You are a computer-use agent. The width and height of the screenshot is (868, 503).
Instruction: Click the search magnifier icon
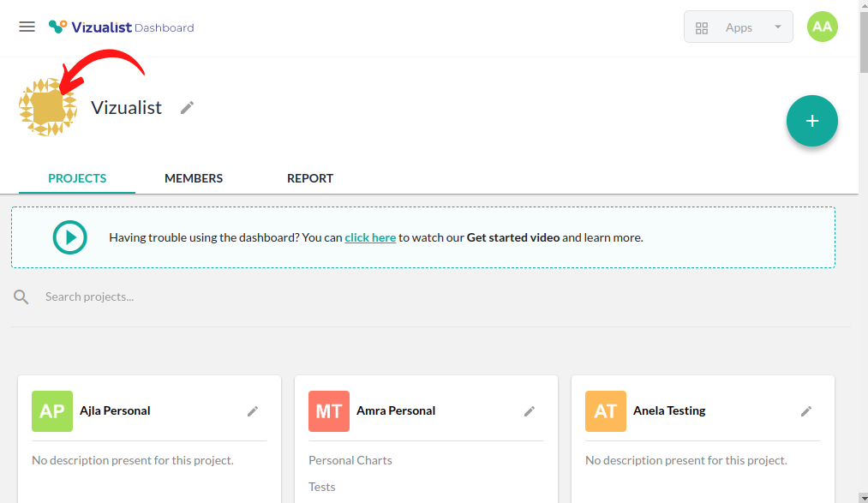[x=21, y=297]
